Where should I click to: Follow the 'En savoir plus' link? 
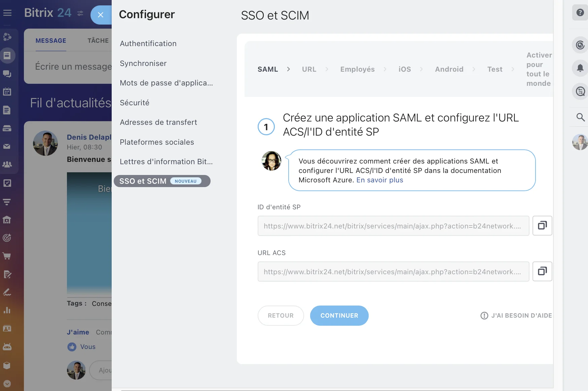pyautogui.click(x=379, y=180)
